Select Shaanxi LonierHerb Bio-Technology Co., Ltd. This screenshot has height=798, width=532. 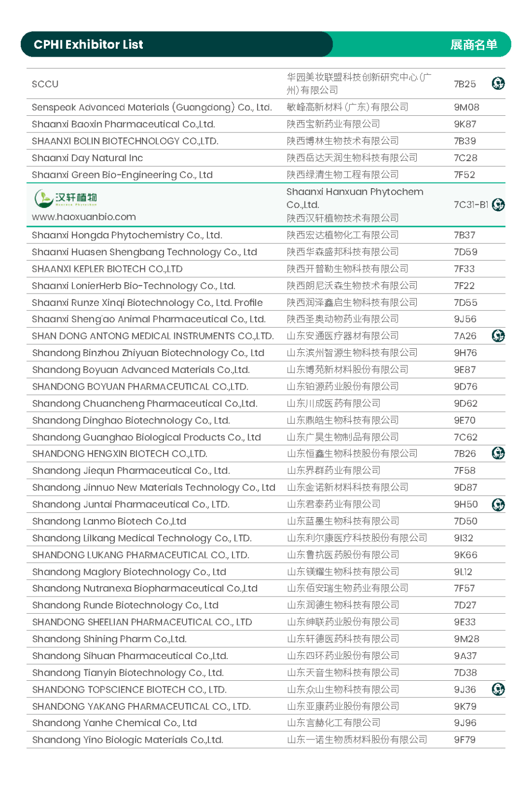point(133,286)
